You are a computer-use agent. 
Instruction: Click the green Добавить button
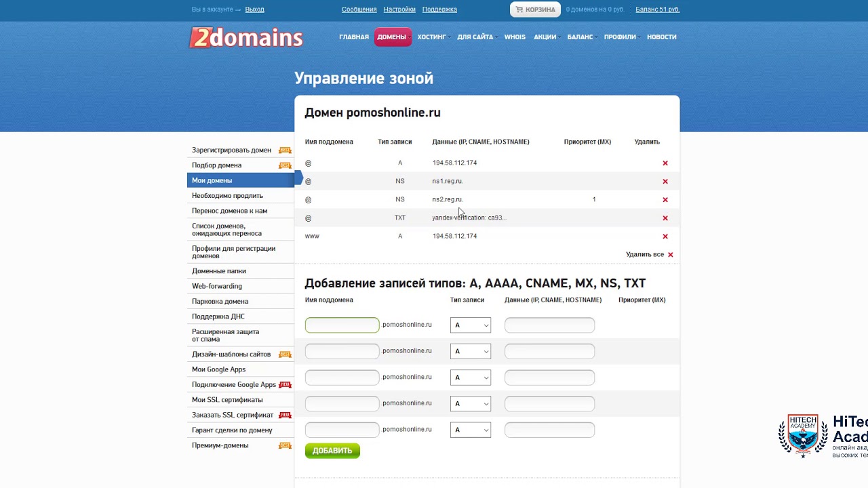tap(332, 451)
